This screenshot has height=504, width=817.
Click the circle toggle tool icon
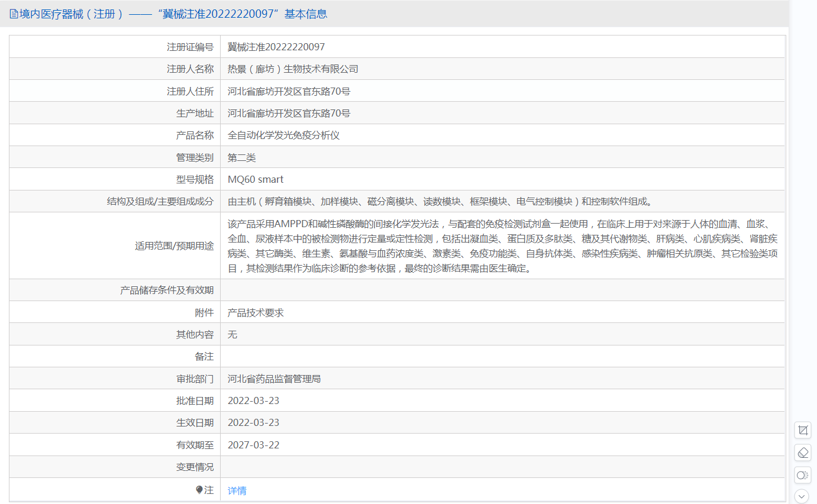[x=802, y=475]
